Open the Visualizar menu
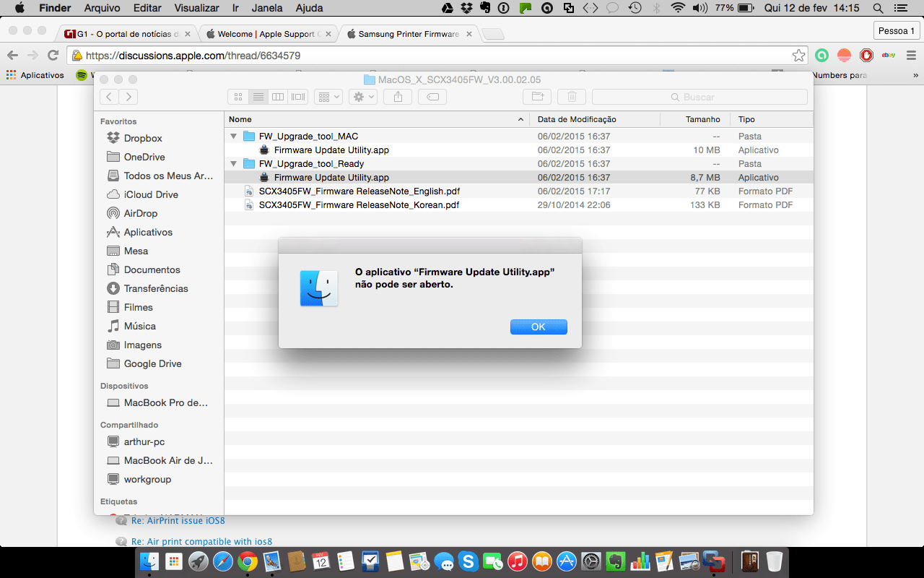 tap(196, 8)
